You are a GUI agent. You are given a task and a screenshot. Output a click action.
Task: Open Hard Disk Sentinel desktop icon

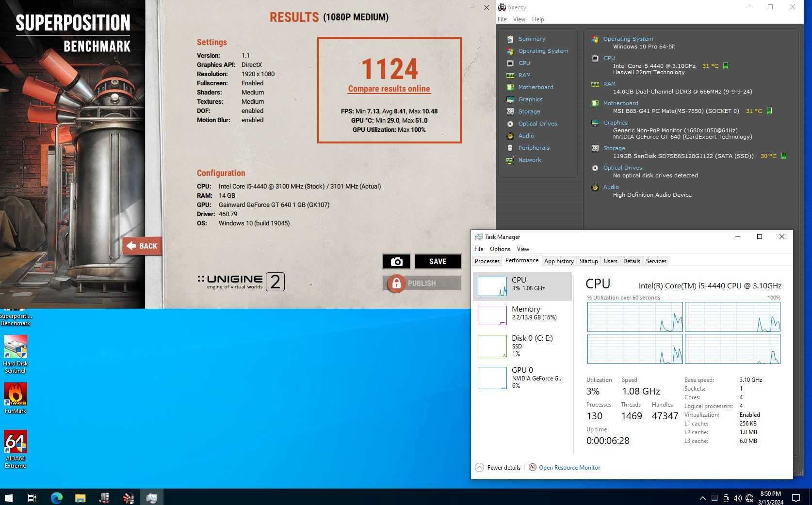pyautogui.click(x=16, y=354)
